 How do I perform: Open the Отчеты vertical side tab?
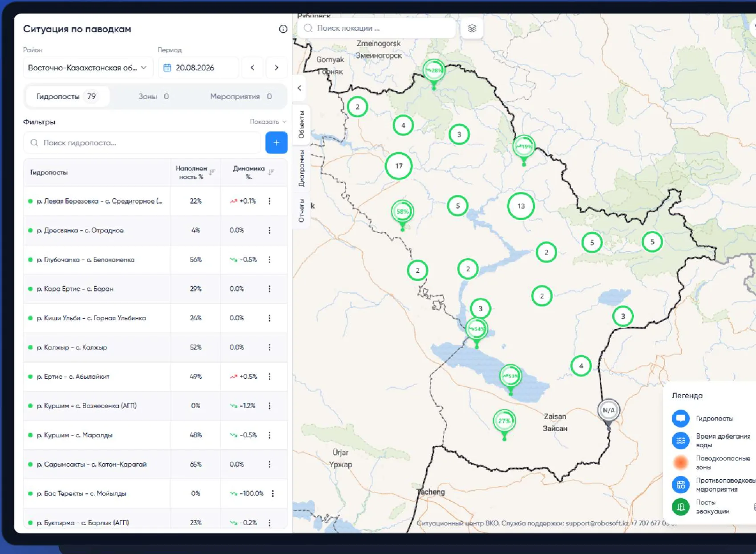301,210
